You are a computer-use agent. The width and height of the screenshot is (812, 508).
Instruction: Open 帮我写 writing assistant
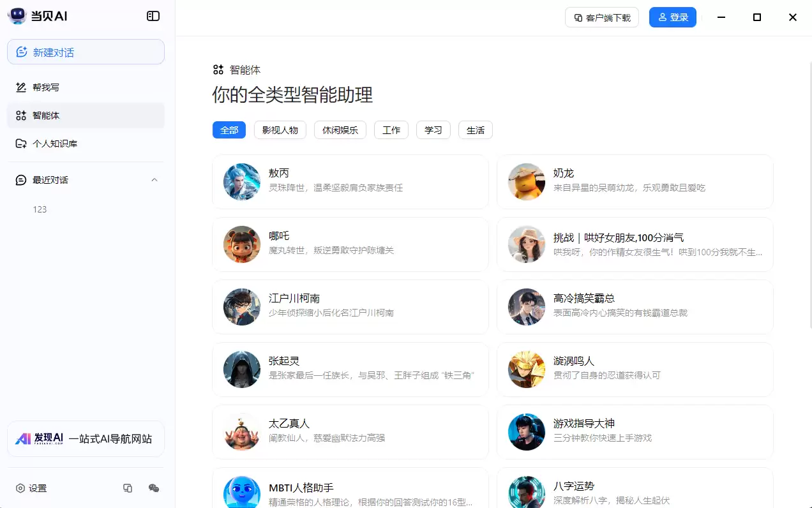tap(46, 87)
